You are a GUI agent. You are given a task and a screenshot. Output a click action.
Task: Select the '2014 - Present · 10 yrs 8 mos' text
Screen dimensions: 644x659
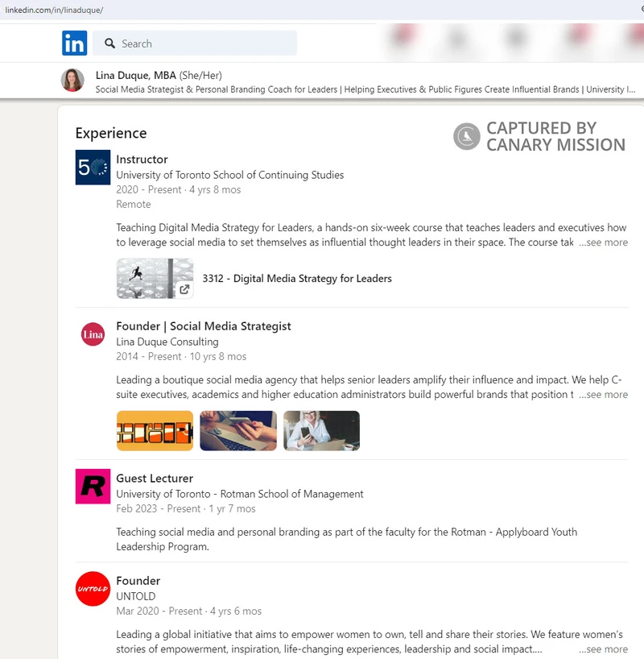click(x=181, y=356)
